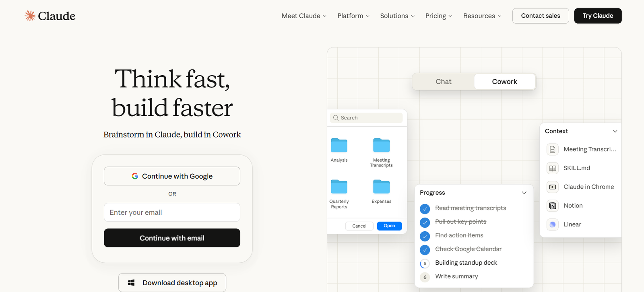The height and width of the screenshot is (292, 644).
Task: Click the Notion icon in Context panel
Action: coord(553,206)
